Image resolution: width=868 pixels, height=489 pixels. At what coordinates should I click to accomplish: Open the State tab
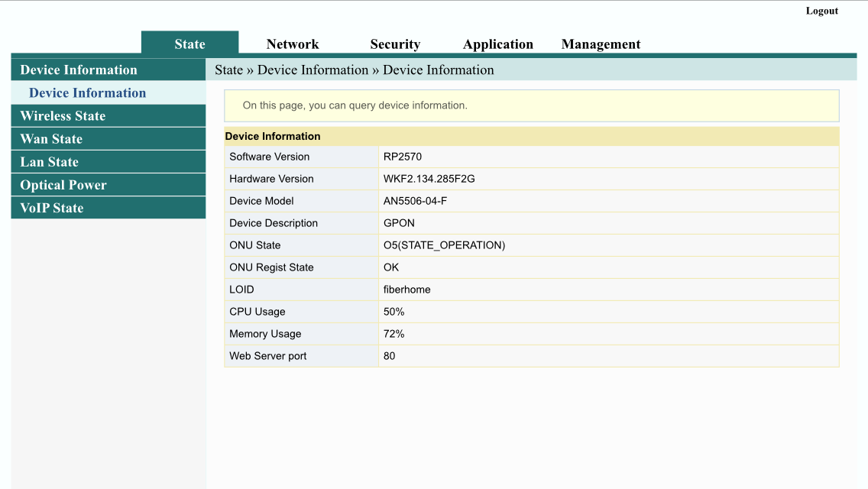tap(189, 44)
